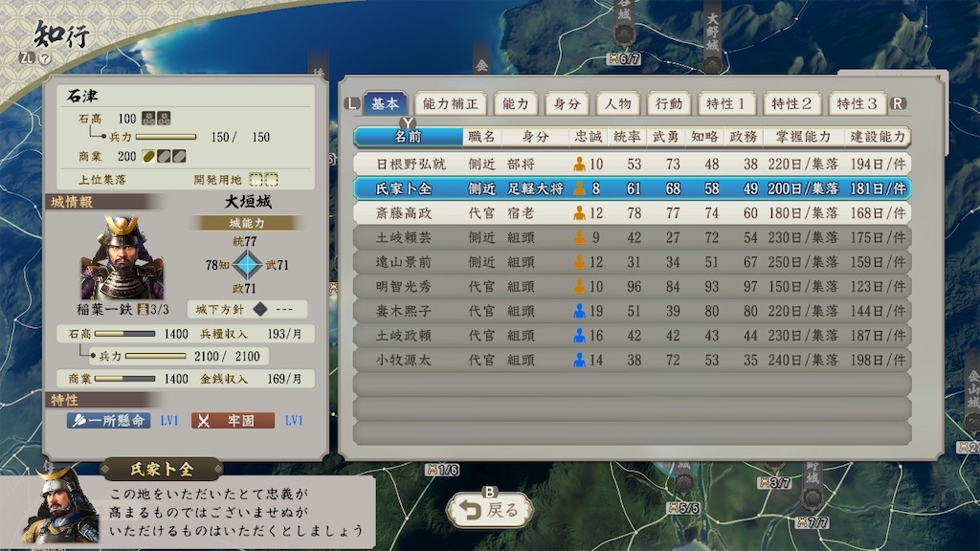Open the 特性2 tab

tap(791, 103)
